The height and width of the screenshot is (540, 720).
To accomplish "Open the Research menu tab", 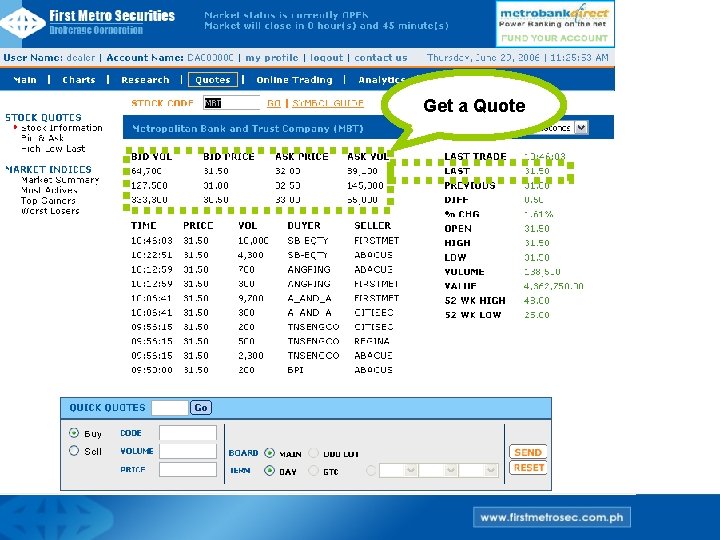I will tap(145, 80).
